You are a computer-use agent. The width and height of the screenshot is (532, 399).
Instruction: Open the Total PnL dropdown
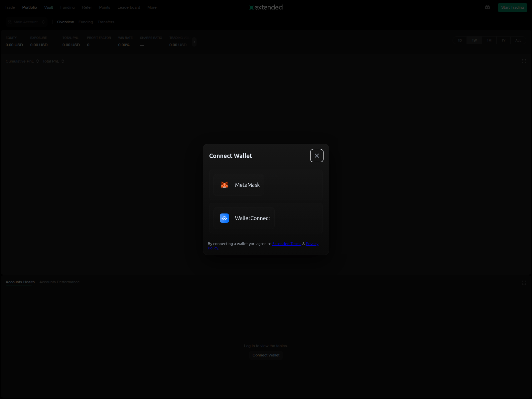tap(53, 61)
